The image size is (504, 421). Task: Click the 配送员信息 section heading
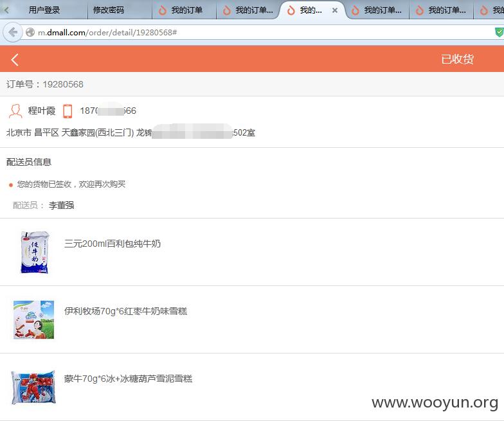pos(28,162)
